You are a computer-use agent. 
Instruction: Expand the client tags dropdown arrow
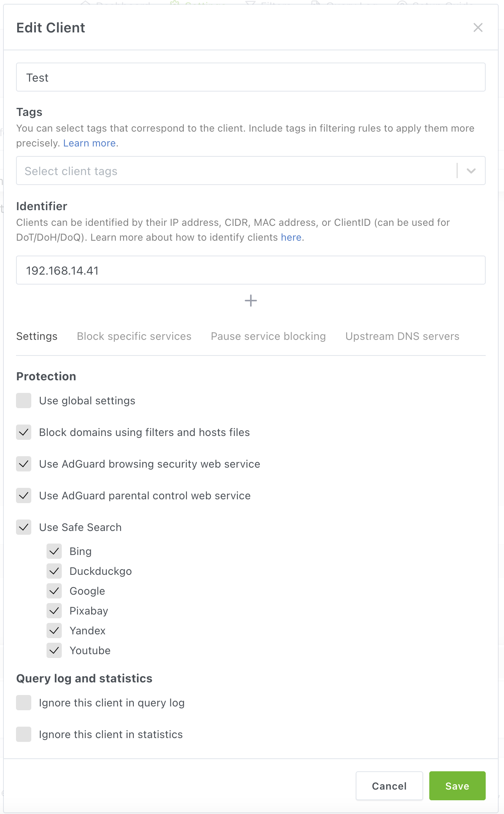471,171
